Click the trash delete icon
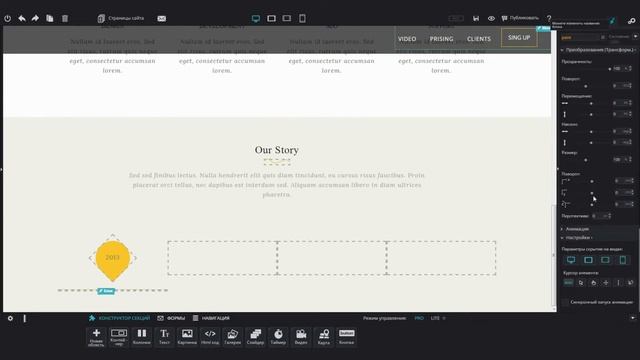This screenshot has height=360, width=640. [65, 18]
